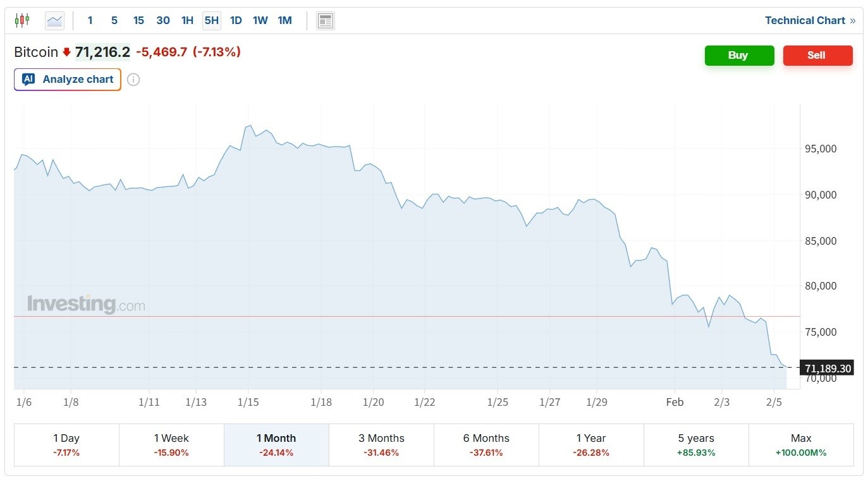Select the 15 minute interval
868x481 pixels.
pyautogui.click(x=138, y=21)
